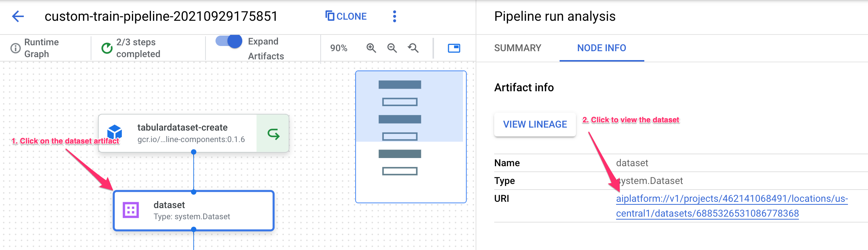Viewport: 868px width, 250px height.
Task: Click the purple dataset grid icon
Action: pos(131,210)
